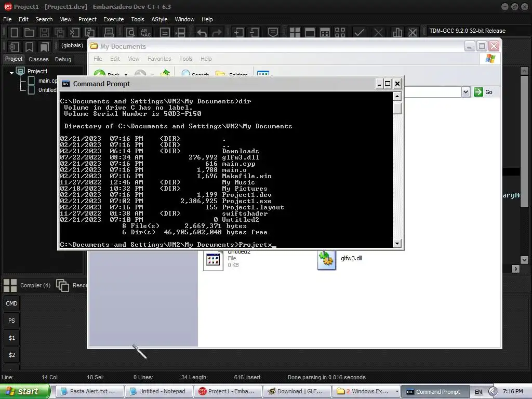
Task: Open the Execute menu in Dev-C++
Action: [x=114, y=19]
